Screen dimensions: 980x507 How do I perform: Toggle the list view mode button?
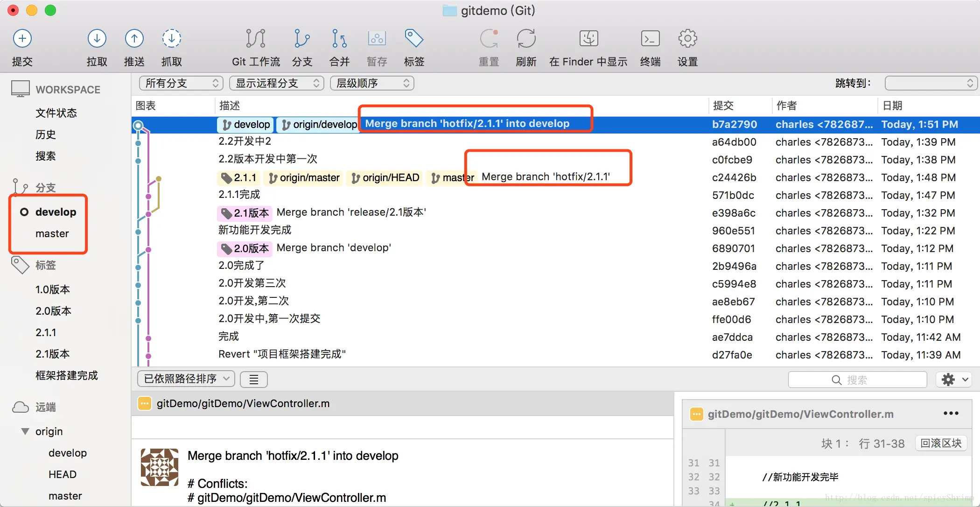point(253,380)
